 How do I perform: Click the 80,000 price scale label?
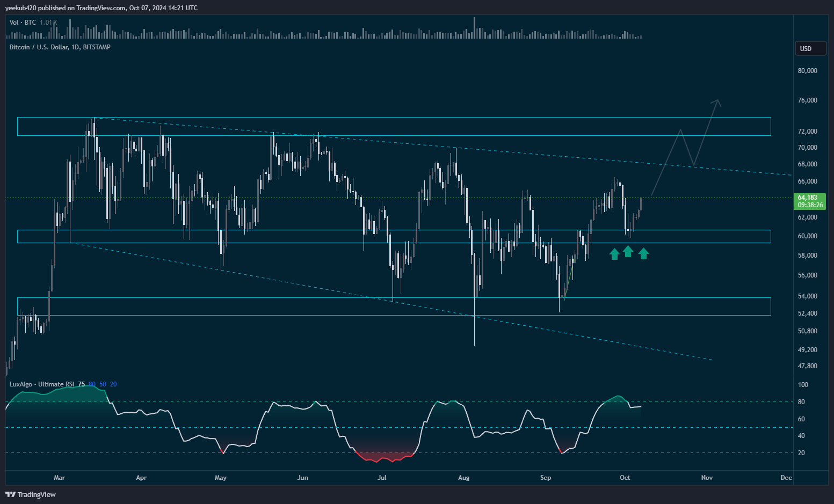(807, 71)
